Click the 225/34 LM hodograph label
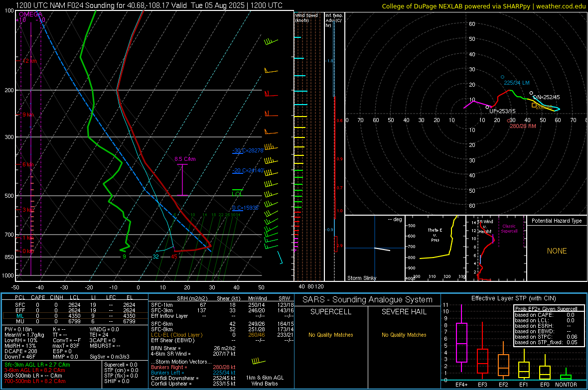The width and height of the screenshot is (588, 390). [516, 83]
